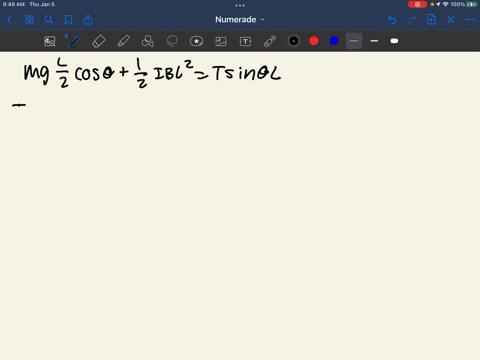Undo the last stroke
Screen dimensions: 480x360
click(392, 20)
